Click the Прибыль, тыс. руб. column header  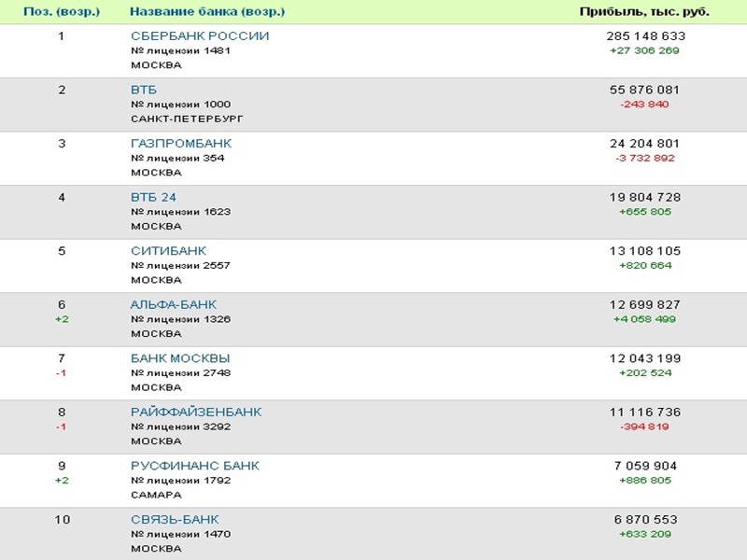tap(644, 12)
